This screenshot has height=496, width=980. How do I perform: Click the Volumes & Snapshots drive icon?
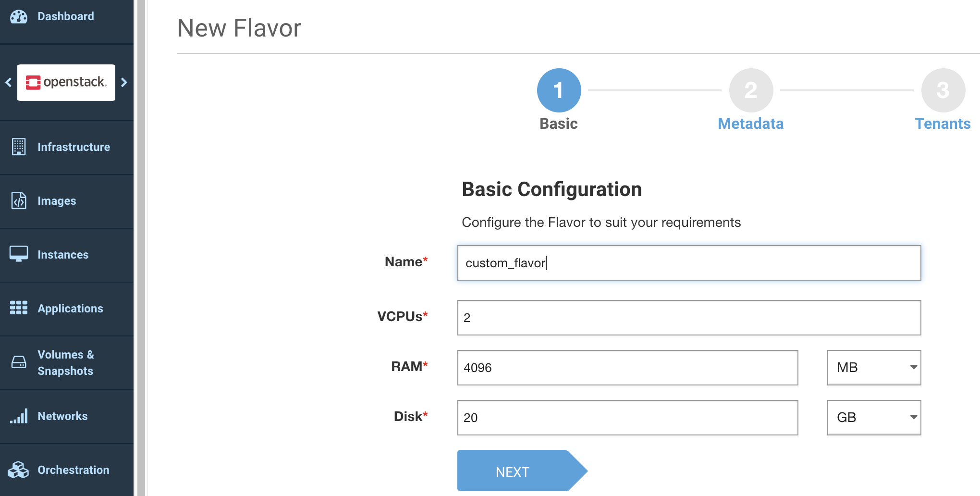(x=19, y=362)
